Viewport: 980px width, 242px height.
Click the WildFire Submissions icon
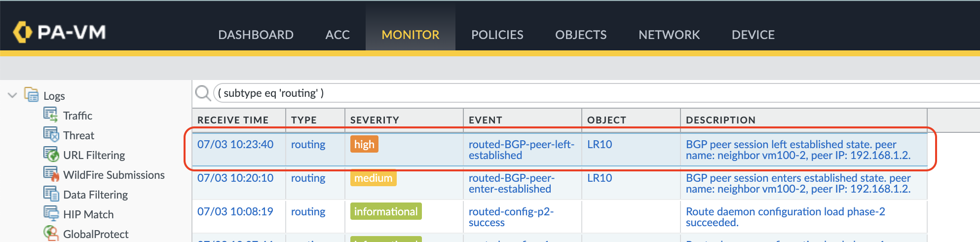click(x=51, y=174)
